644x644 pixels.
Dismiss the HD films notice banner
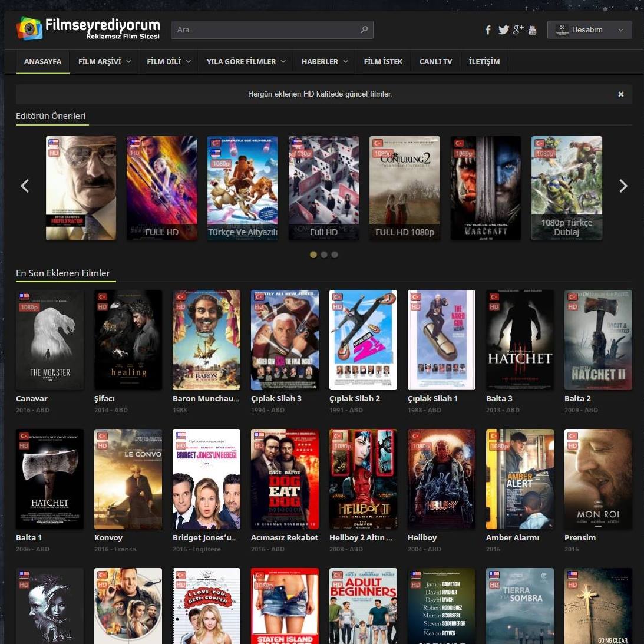620,94
